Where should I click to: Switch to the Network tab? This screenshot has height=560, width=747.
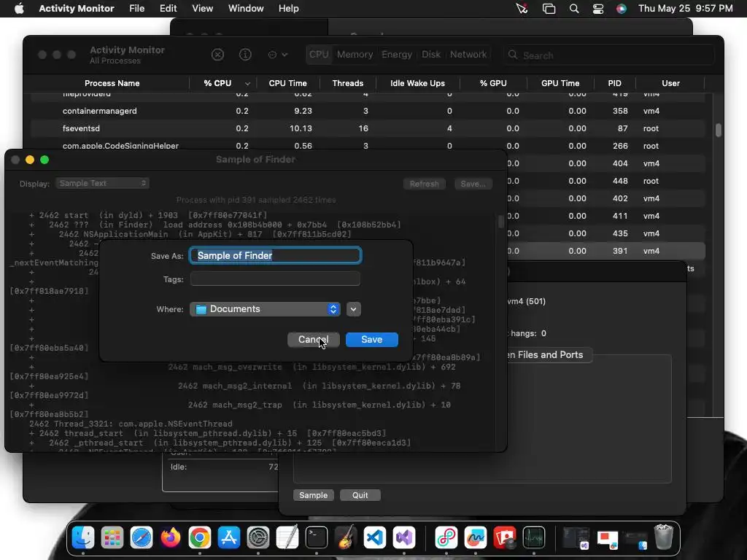(x=468, y=54)
